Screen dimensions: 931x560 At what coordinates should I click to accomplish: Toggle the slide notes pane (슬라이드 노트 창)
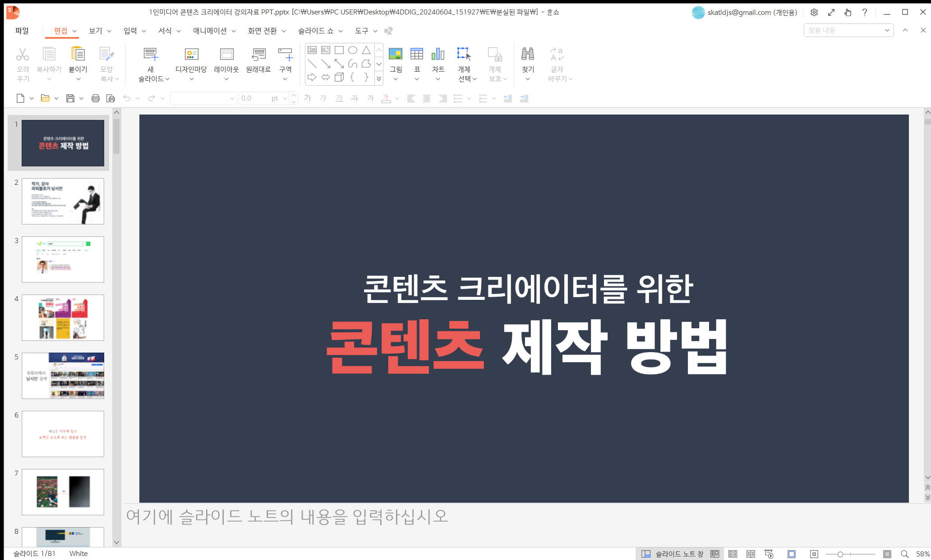[673, 554]
